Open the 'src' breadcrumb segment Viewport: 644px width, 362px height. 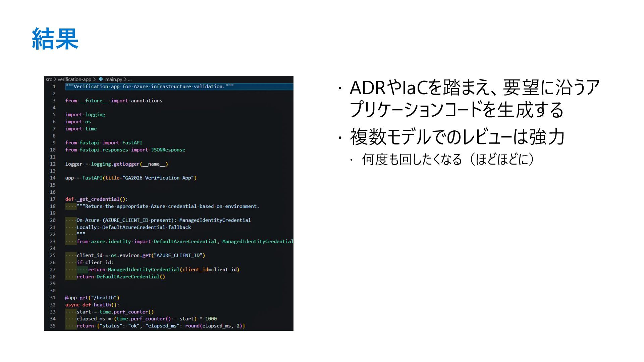coord(49,79)
